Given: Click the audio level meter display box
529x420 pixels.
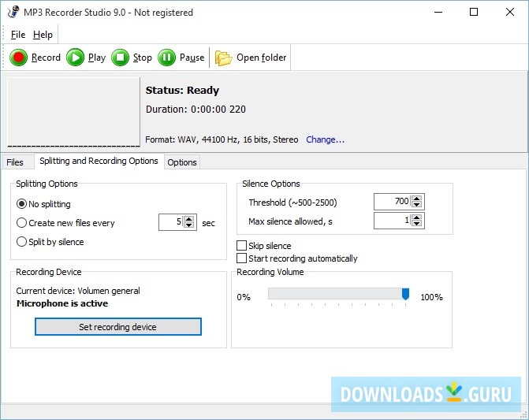Looking at the screenshot, I should (73, 112).
